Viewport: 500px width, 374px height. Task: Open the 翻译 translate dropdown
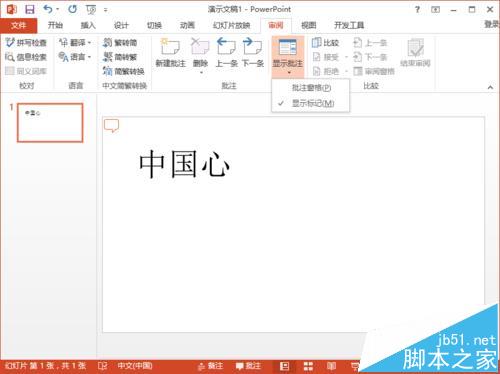pyautogui.click(x=75, y=43)
